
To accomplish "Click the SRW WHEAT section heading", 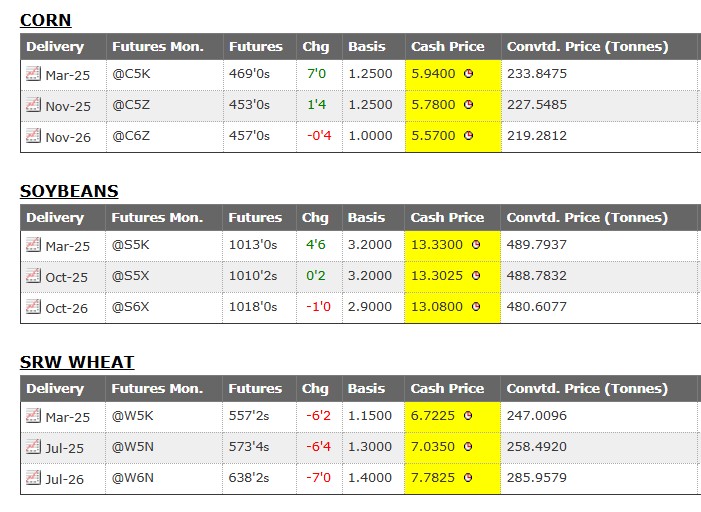I will tap(77, 362).
